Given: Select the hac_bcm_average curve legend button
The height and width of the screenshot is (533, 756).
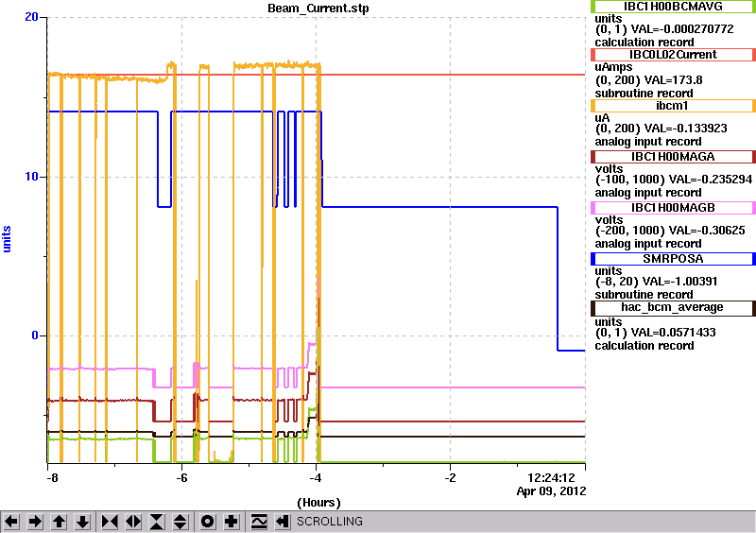Looking at the screenshot, I should pos(673,308).
